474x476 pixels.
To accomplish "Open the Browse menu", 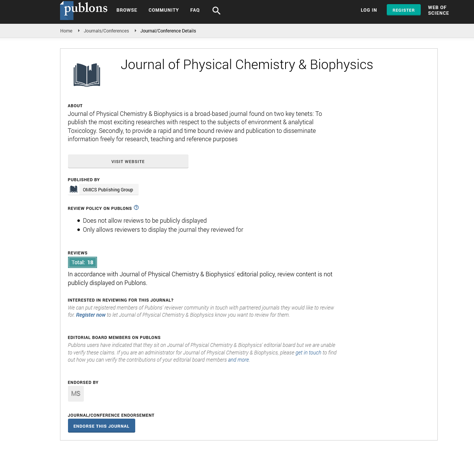I will pos(127,10).
